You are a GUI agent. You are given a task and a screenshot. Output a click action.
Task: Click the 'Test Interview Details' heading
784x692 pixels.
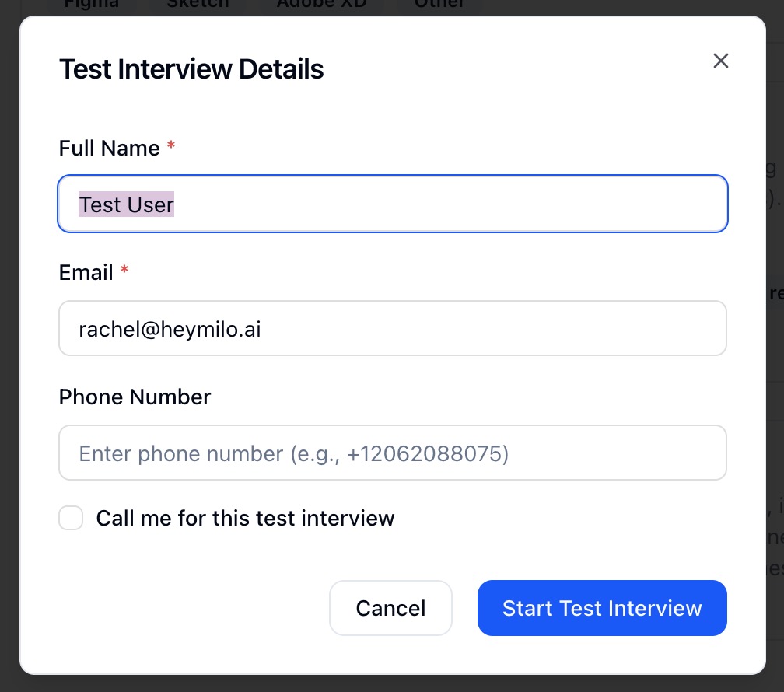(x=191, y=69)
